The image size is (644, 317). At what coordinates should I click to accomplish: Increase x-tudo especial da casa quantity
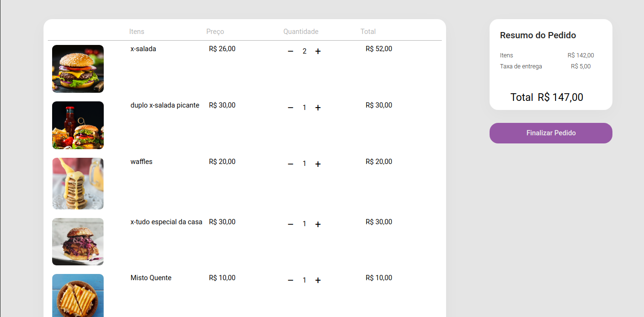(318, 224)
